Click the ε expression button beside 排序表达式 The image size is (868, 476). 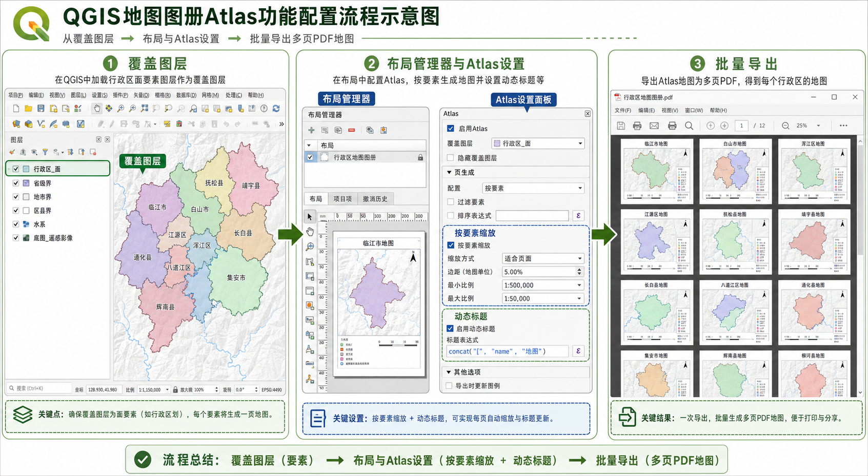[x=578, y=216]
